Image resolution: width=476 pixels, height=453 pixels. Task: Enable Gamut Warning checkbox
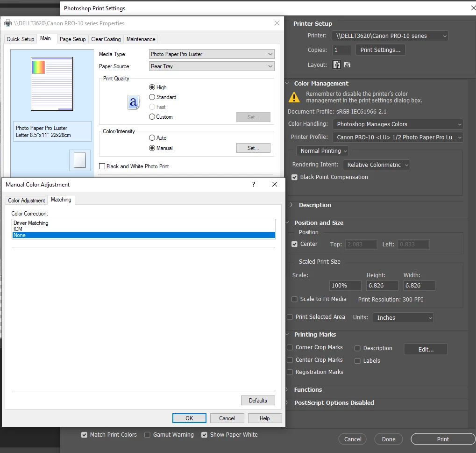click(x=147, y=435)
